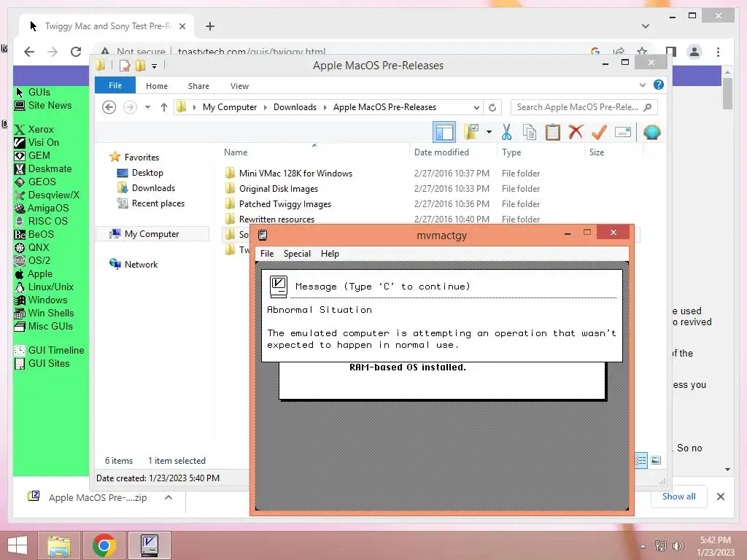Show hidden tray icons arrow

[643, 545]
